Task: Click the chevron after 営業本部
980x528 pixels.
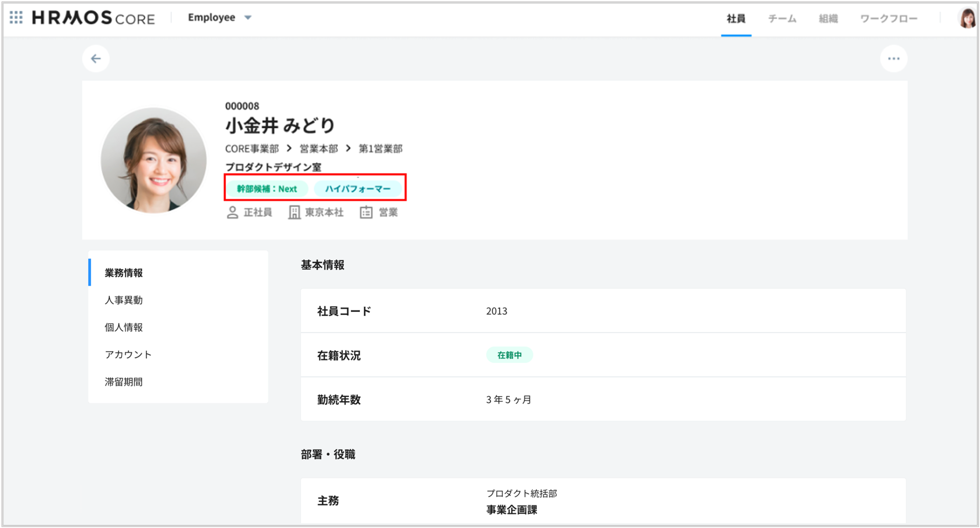Action: point(348,149)
